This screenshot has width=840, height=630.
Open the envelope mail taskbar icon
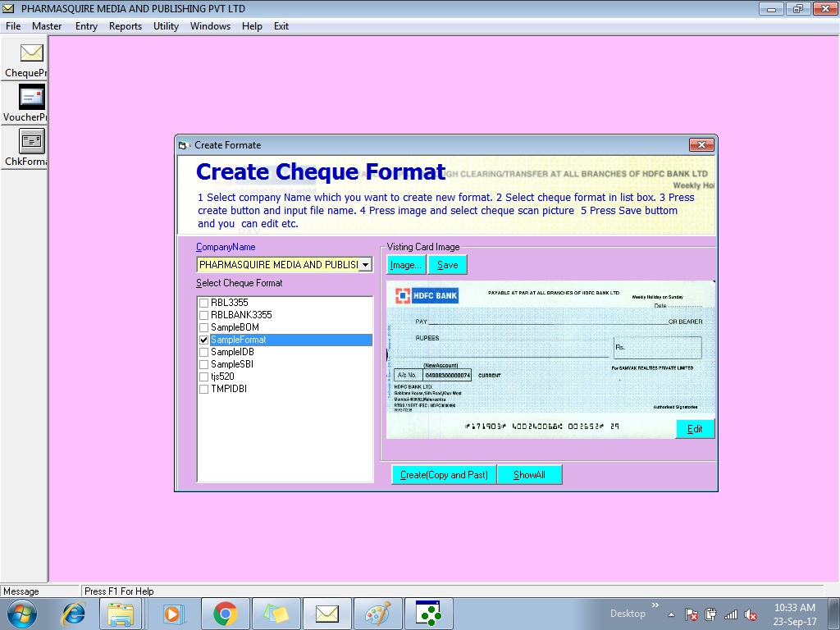[327, 614]
